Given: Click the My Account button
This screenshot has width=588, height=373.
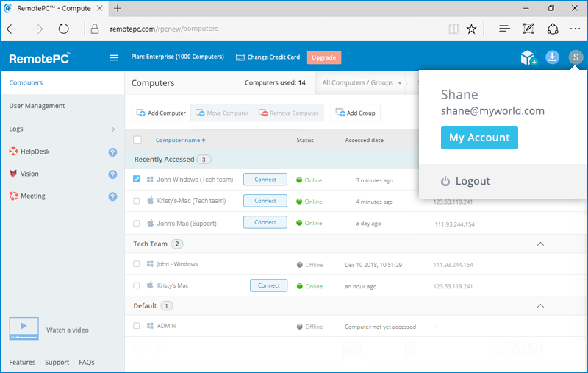Looking at the screenshot, I should (479, 138).
